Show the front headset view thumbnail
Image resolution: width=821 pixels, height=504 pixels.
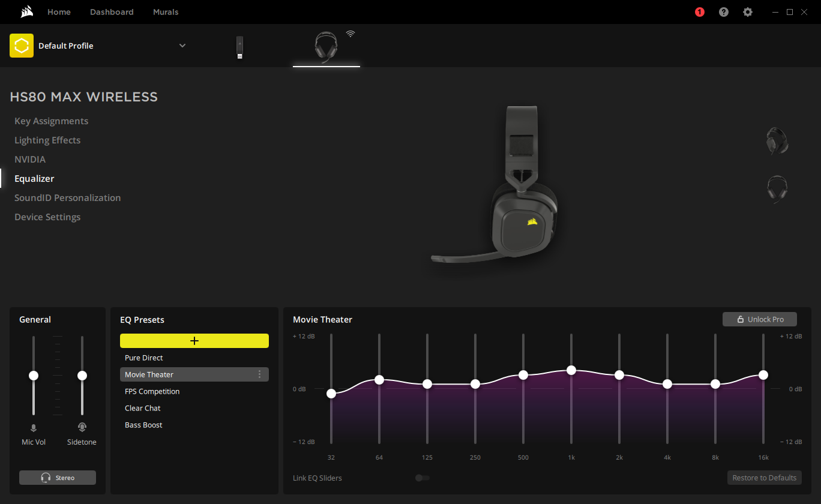point(777,190)
